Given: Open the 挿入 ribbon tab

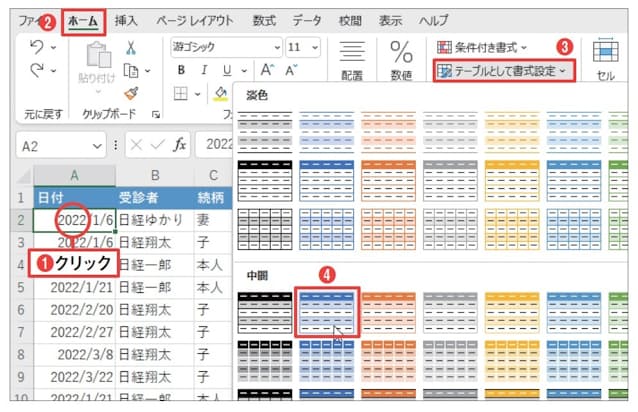Looking at the screenshot, I should click(x=126, y=20).
